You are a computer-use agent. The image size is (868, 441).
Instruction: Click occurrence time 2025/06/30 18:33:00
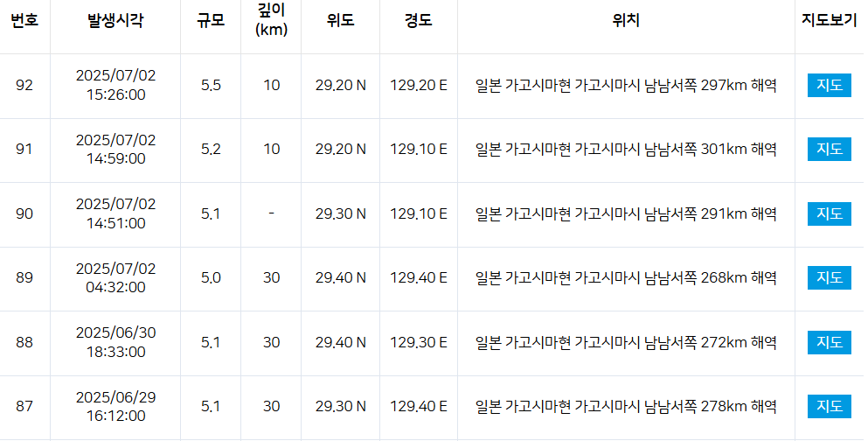pos(115,342)
